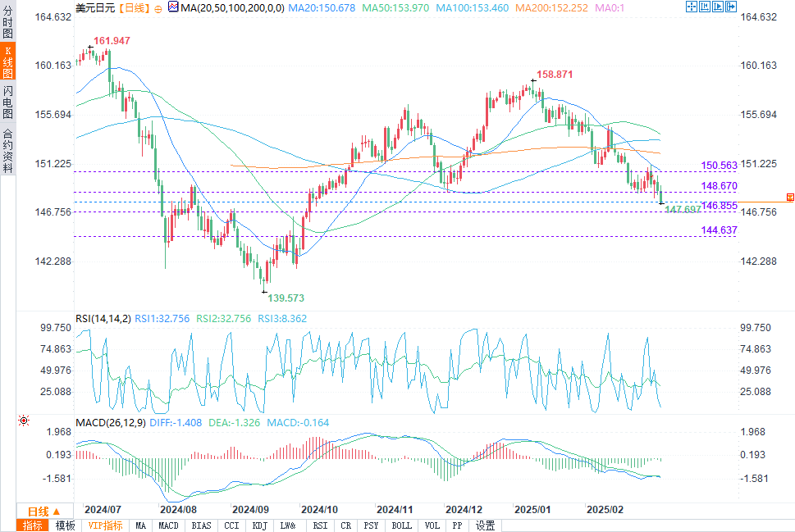Click the play-forward axis icon
The width and height of the screenshot is (795, 532).
[x=718, y=7]
